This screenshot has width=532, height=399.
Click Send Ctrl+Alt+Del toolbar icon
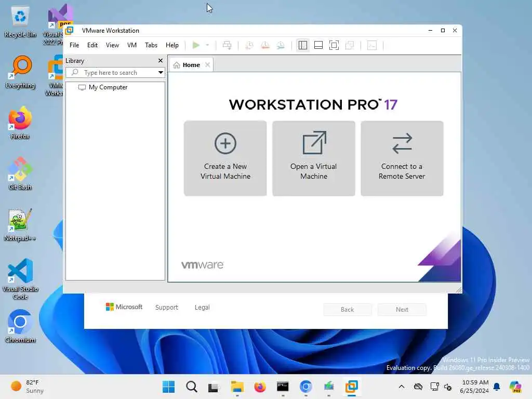(227, 45)
